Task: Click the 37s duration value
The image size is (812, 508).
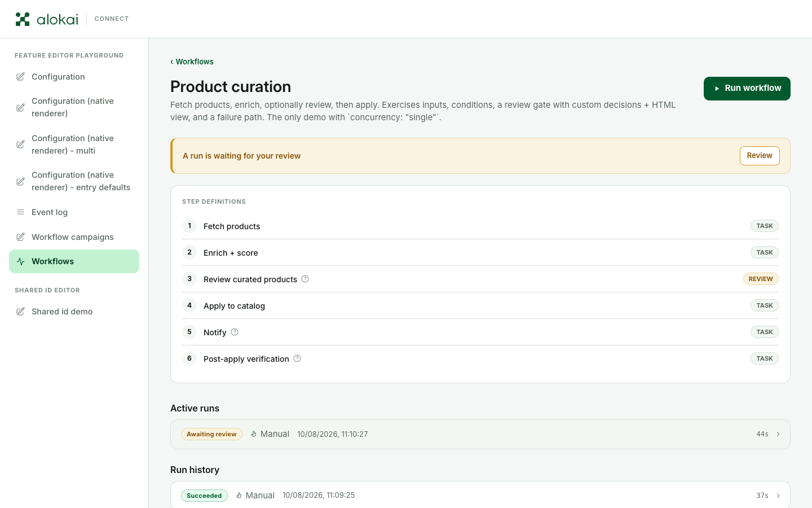Action: [762, 496]
